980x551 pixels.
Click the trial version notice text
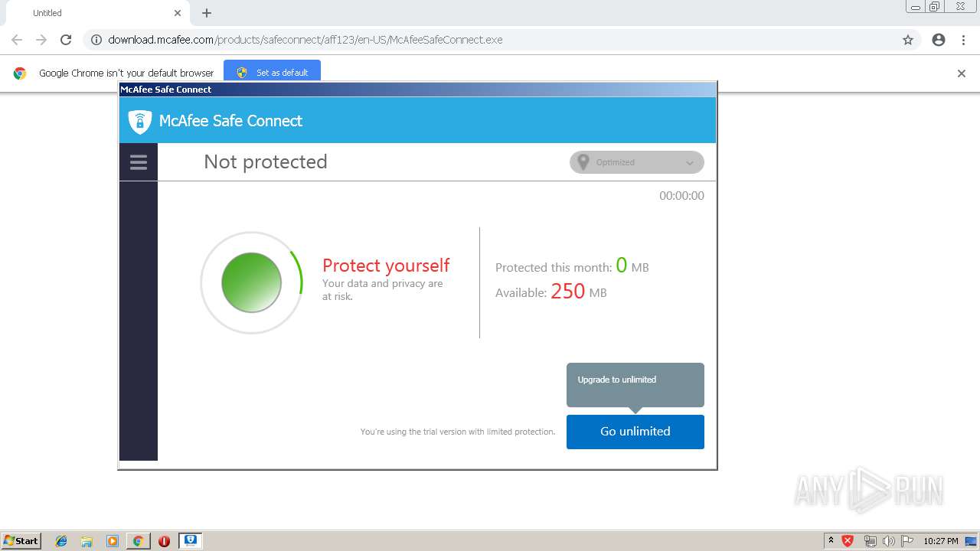pyautogui.click(x=458, y=432)
